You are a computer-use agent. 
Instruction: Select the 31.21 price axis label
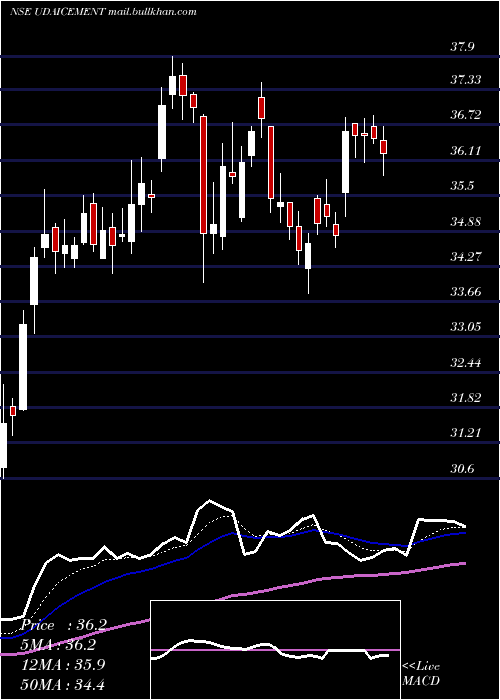pyautogui.click(x=466, y=433)
